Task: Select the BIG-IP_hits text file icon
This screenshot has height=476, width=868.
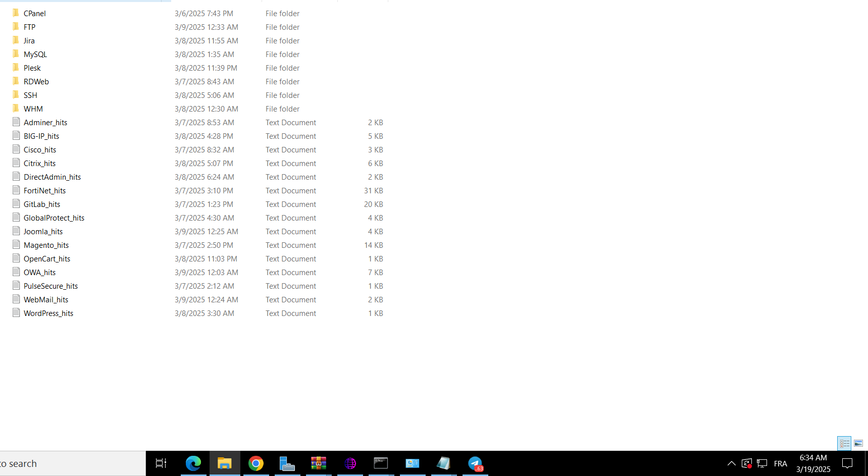Action: pyautogui.click(x=16, y=136)
